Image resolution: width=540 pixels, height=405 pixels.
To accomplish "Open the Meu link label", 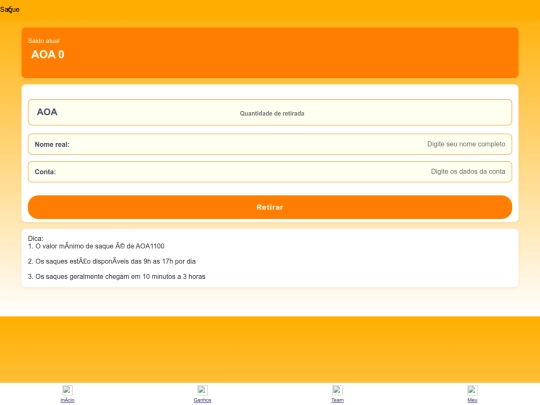I will pos(472,400).
